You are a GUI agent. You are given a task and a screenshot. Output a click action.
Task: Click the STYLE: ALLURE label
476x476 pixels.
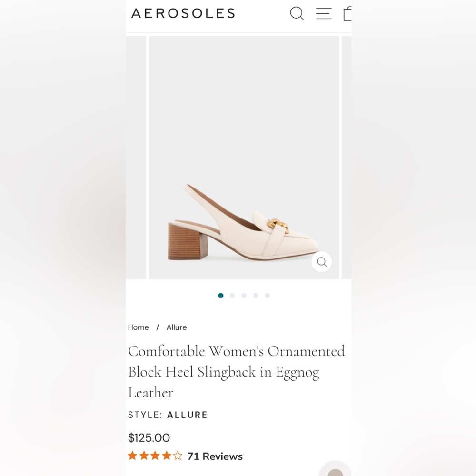click(168, 415)
